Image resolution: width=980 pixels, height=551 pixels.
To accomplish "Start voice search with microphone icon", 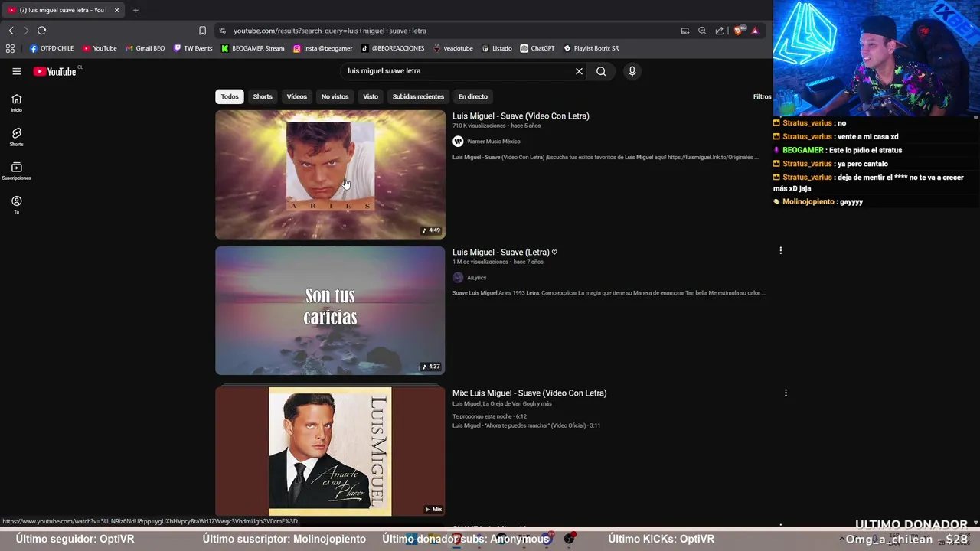I will pyautogui.click(x=632, y=71).
